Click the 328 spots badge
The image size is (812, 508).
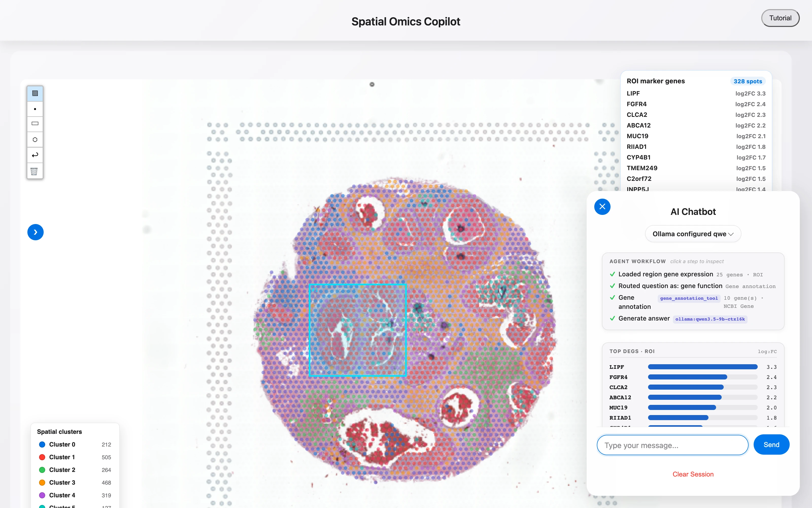pos(748,81)
